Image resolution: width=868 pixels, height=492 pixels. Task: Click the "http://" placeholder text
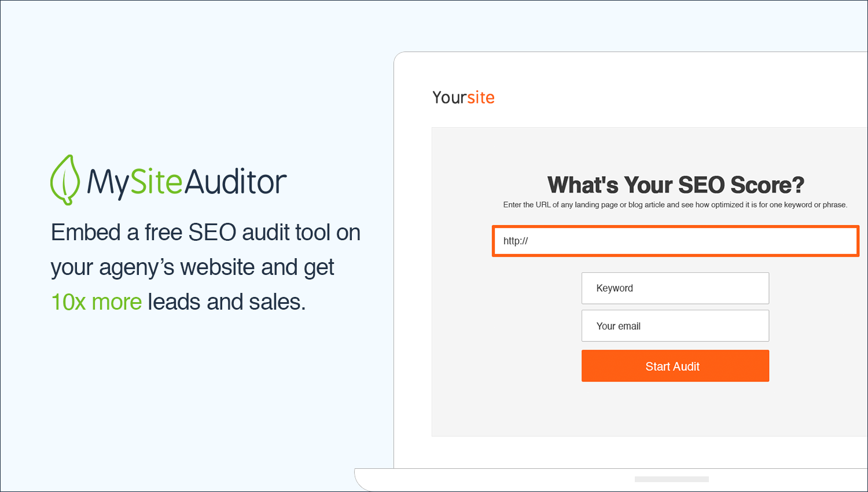pos(516,241)
